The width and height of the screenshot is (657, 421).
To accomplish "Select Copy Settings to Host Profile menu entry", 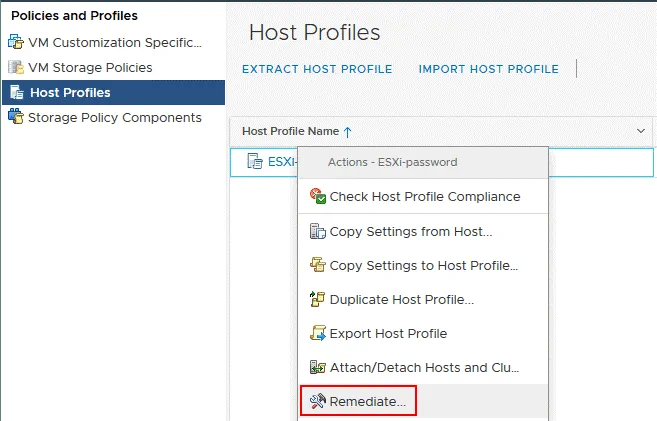I will click(423, 265).
